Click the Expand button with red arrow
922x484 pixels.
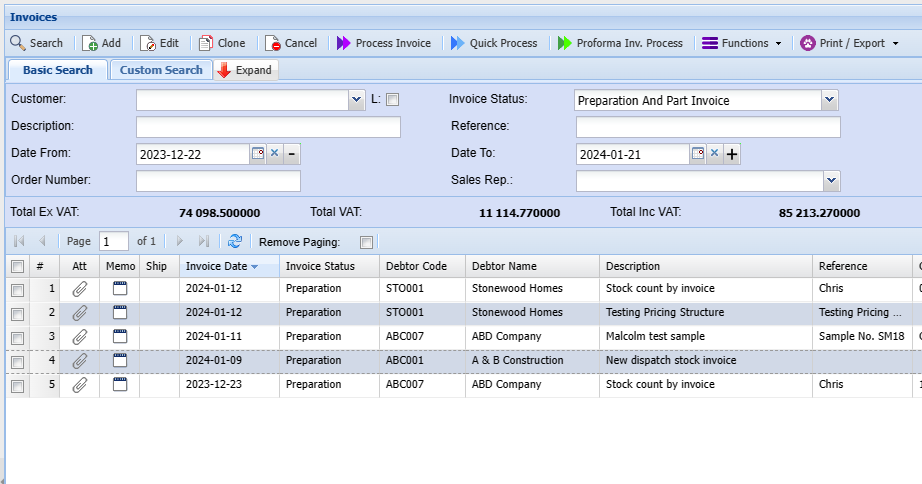click(x=245, y=70)
